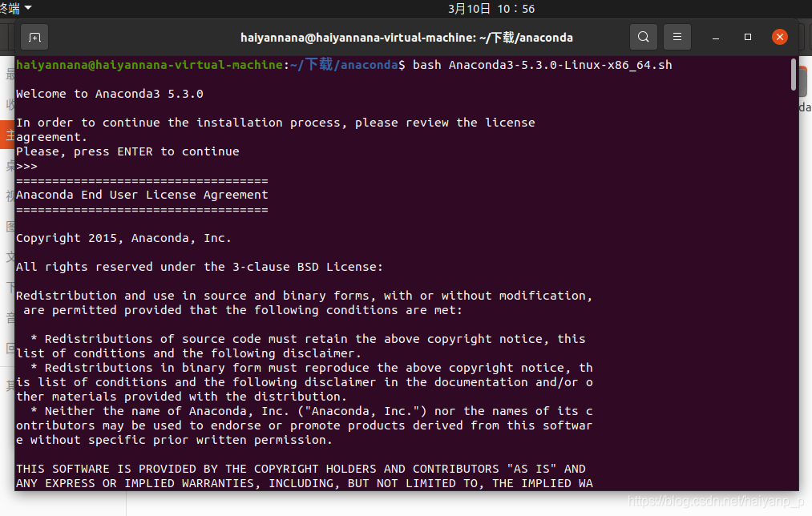Maximize the terminal window
812x516 pixels.
[747, 38]
